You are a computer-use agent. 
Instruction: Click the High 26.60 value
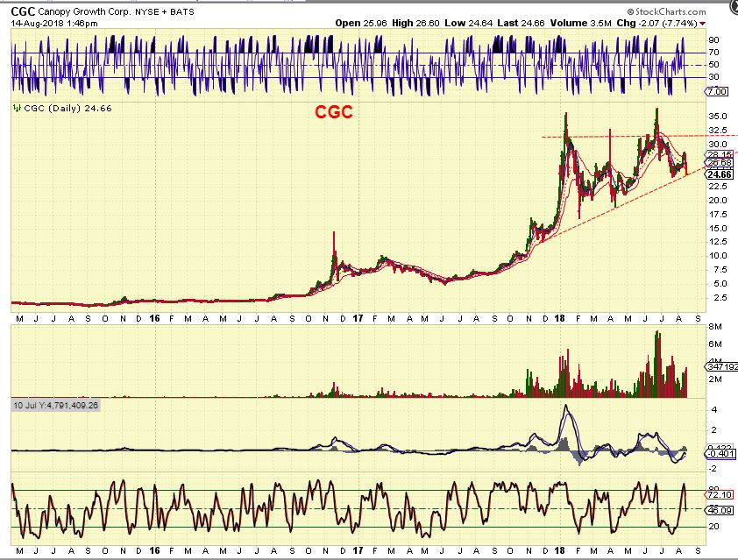tap(415, 23)
